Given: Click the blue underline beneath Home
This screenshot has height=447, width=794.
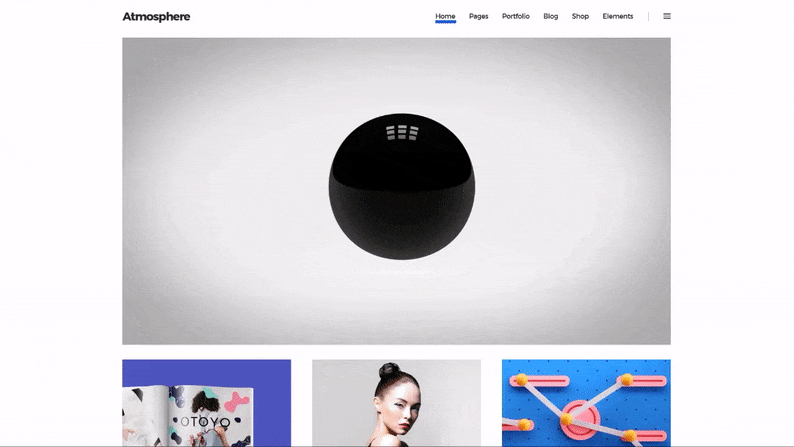Looking at the screenshot, I should click(x=445, y=22).
